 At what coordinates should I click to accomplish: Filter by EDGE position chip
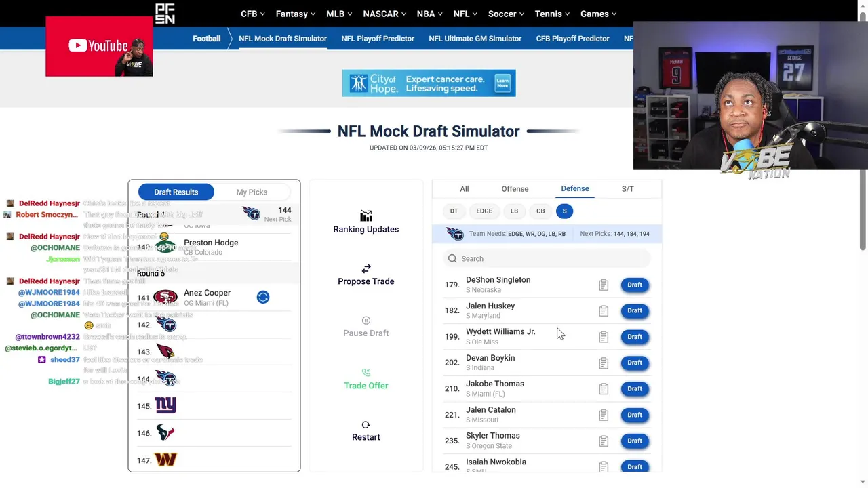click(484, 211)
